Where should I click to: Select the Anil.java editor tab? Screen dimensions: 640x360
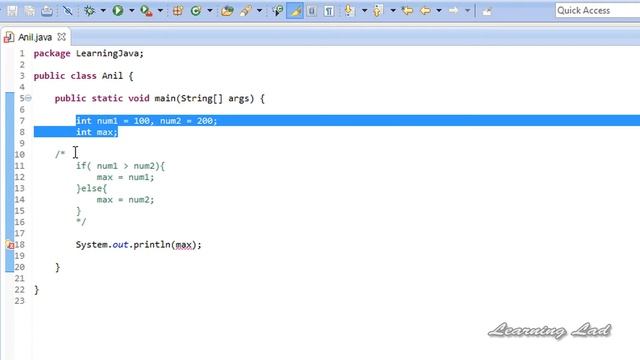point(35,37)
